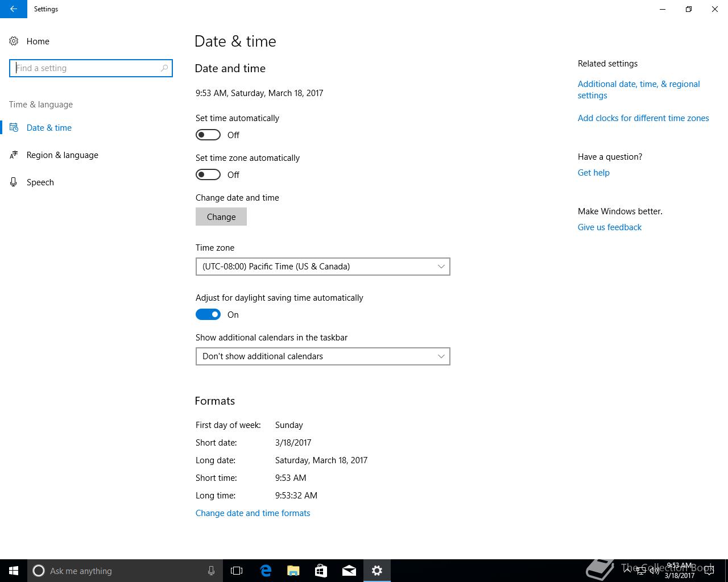The height and width of the screenshot is (582, 728).
Task: Open the Speech microphone sidebar item
Action: coord(14,182)
